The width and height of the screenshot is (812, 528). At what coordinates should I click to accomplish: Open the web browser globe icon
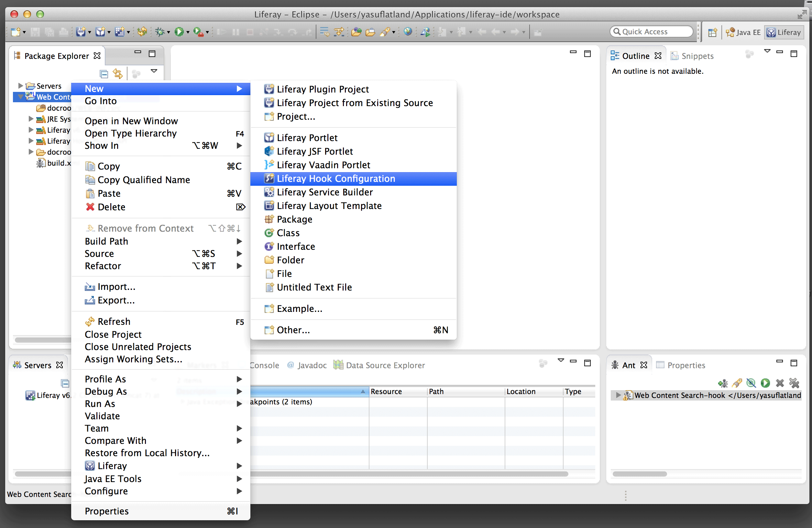(408, 32)
